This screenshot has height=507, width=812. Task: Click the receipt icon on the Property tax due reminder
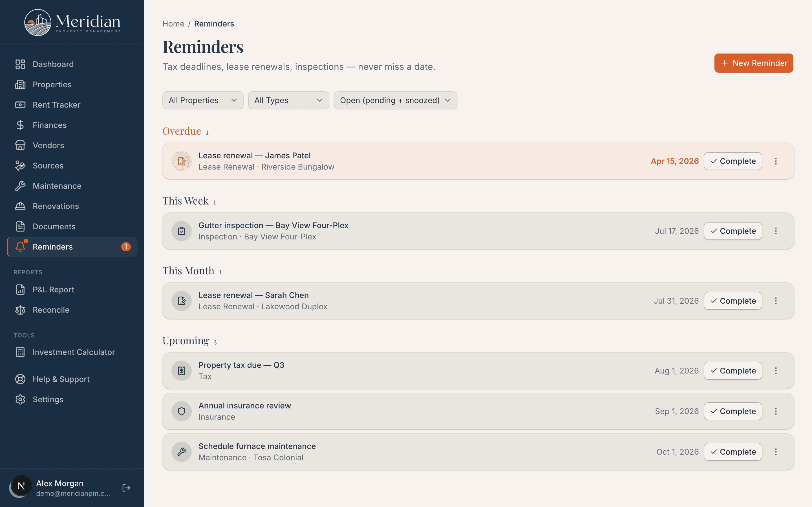[x=182, y=370]
